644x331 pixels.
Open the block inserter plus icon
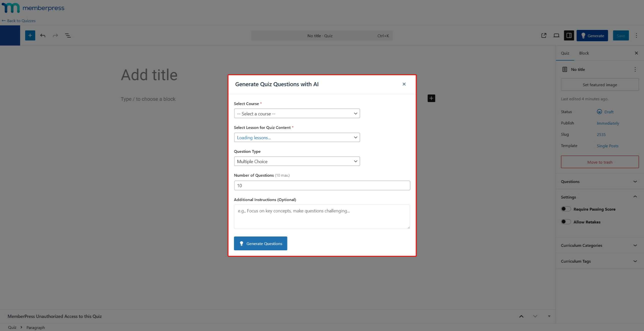coord(30,35)
